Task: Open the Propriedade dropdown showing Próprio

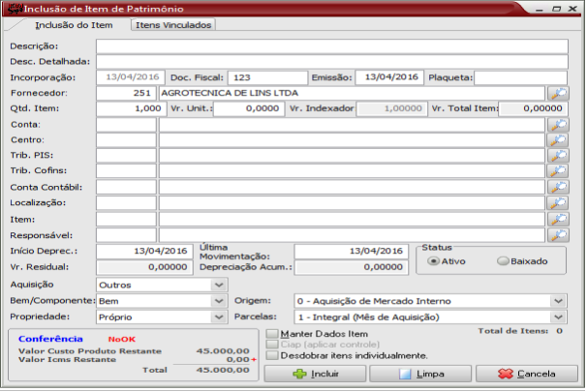Action: coord(219,317)
